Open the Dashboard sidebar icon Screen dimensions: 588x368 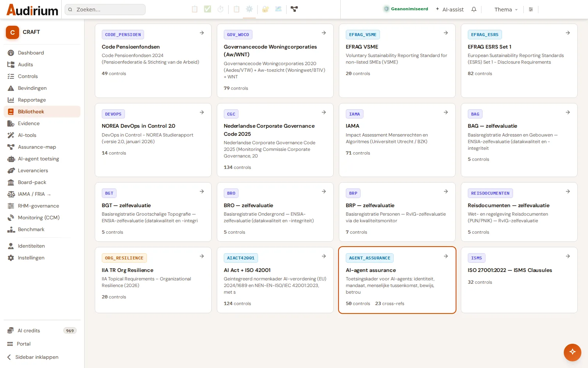[11, 53]
